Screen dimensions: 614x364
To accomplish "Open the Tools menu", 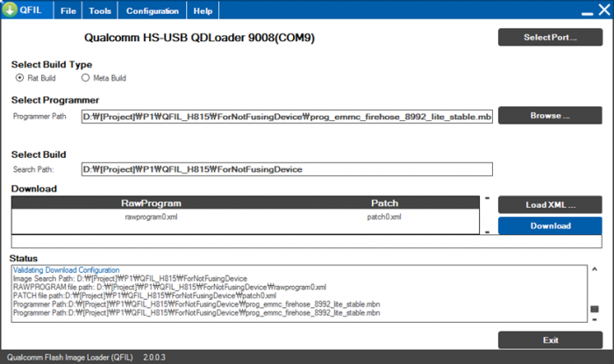I will point(100,11).
